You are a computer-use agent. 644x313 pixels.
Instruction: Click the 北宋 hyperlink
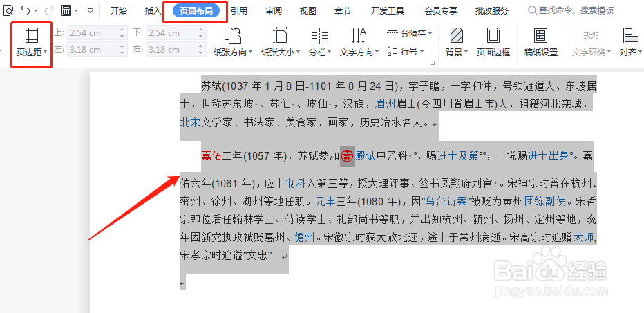tap(190, 122)
